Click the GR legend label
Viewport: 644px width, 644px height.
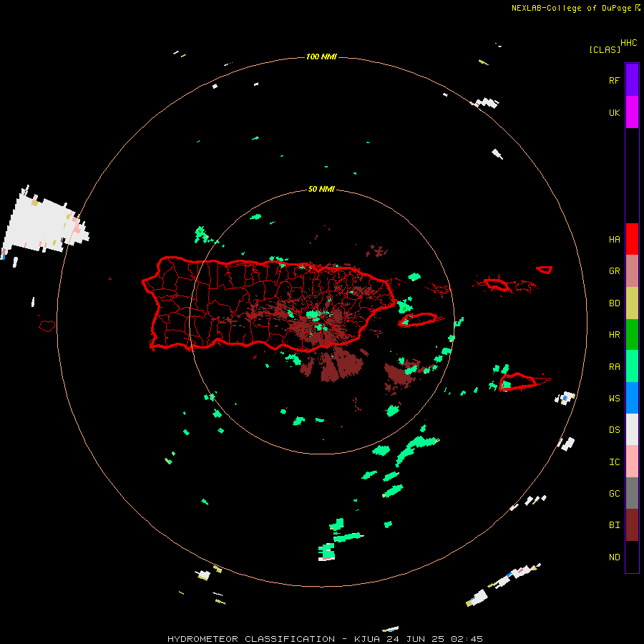614,271
